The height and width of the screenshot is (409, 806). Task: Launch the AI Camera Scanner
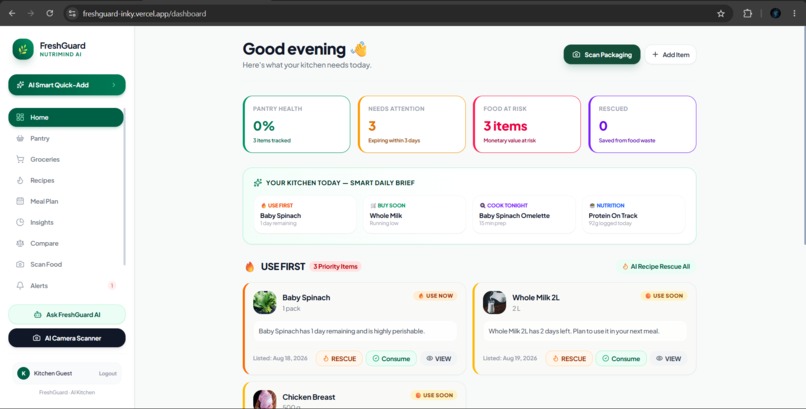tap(67, 338)
